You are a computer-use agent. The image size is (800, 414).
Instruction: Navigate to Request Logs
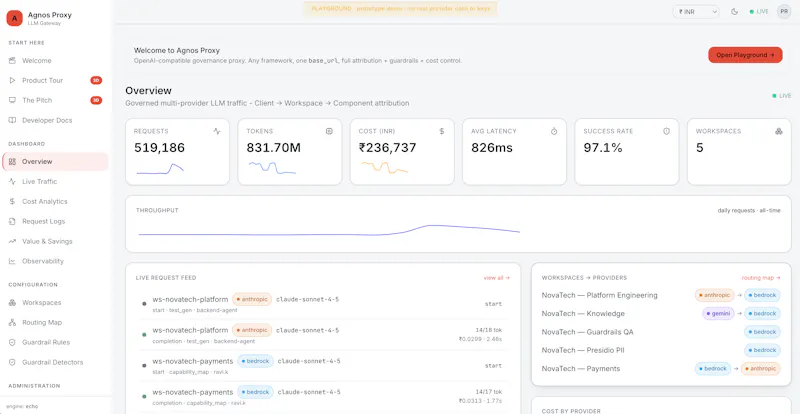point(55,222)
